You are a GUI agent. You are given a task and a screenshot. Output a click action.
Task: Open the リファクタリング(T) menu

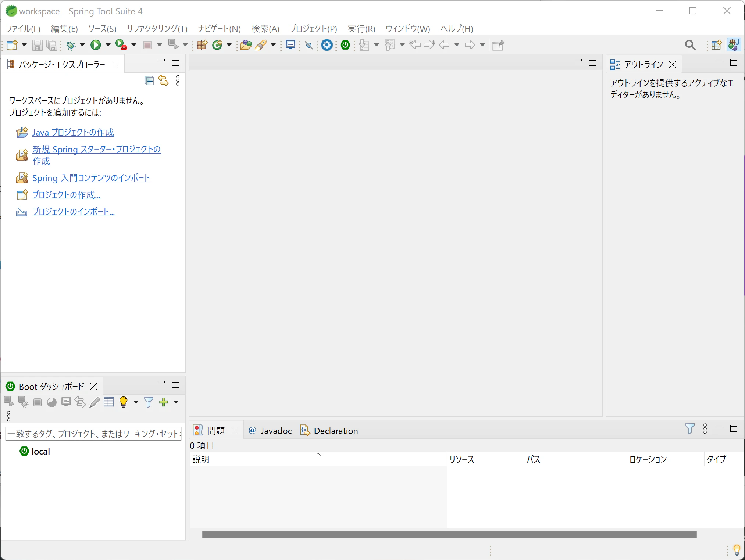pos(157,29)
